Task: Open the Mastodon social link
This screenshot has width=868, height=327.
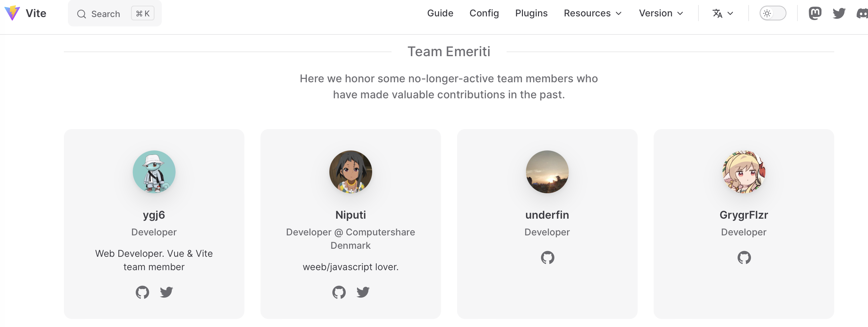Action: point(816,13)
